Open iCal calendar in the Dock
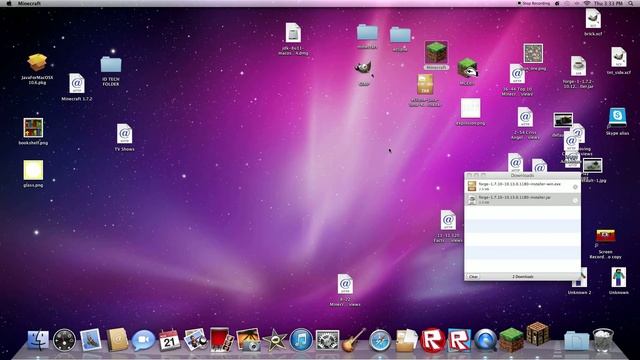 pos(169,340)
